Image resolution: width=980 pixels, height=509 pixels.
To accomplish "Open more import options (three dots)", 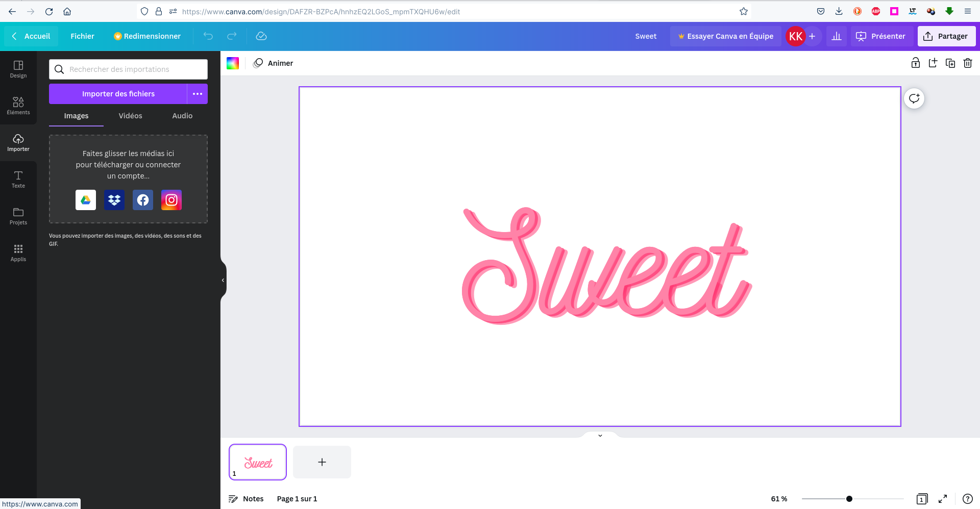I will coord(198,94).
